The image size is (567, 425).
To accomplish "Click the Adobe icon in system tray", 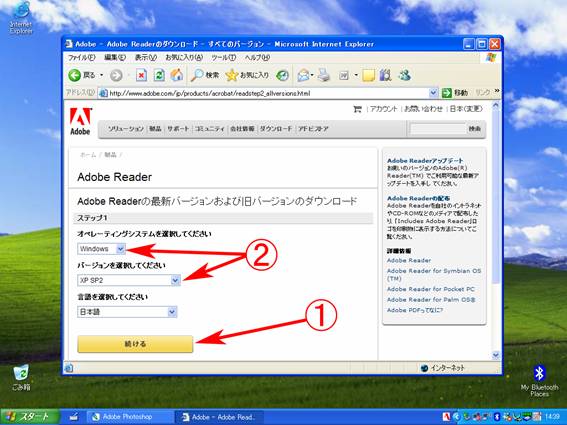I will (446, 417).
